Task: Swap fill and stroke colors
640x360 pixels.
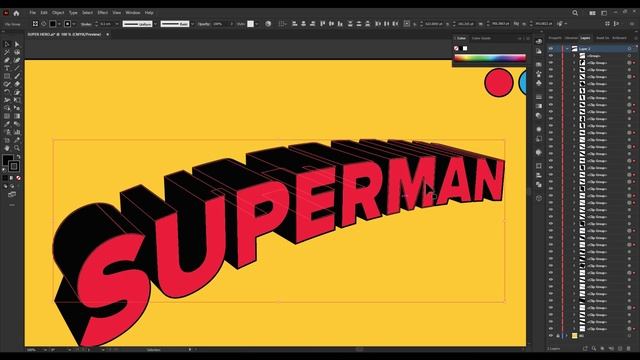Action: tap(18, 156)
